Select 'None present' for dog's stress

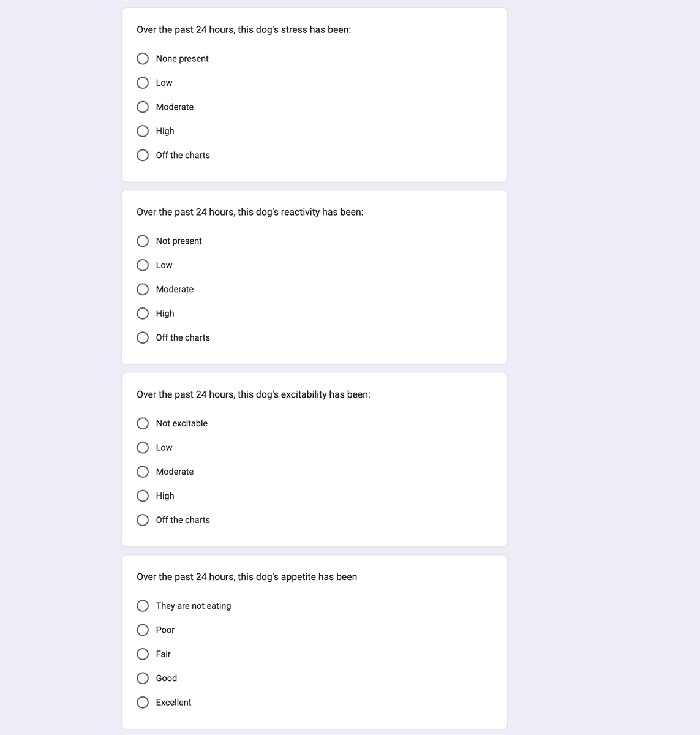[x=143, y=59]
